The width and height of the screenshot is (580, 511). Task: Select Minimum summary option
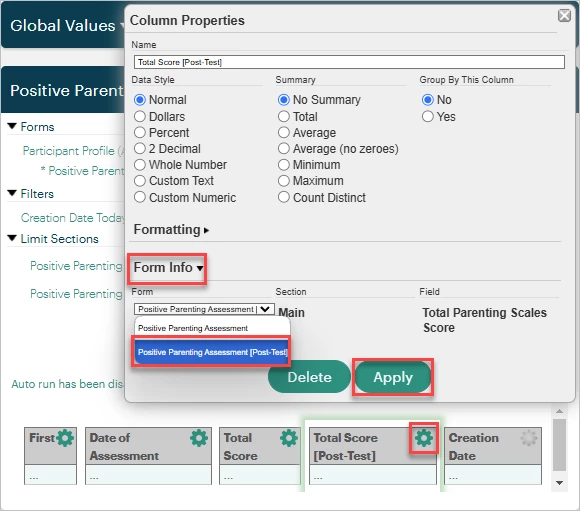[x=284, y=165]
